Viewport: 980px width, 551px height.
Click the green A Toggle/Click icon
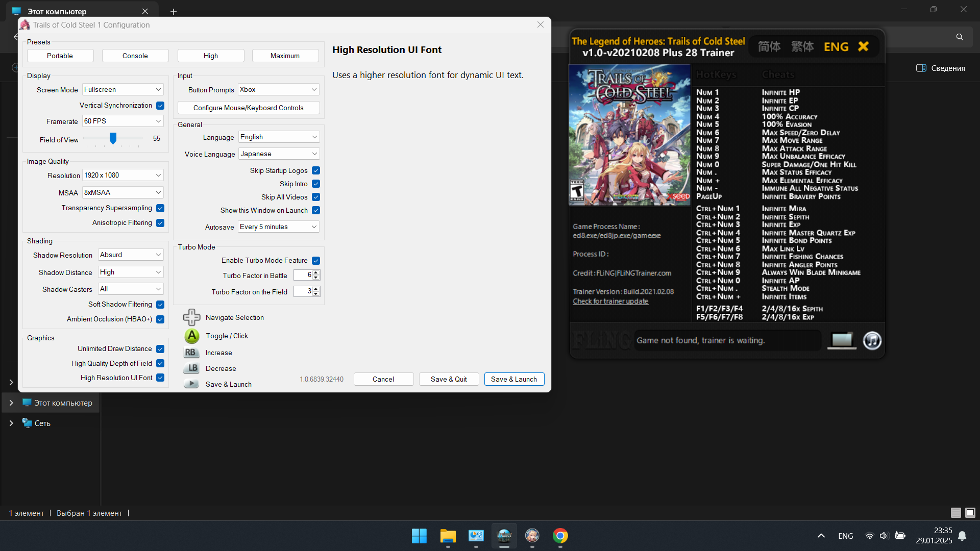click(192, 336)
